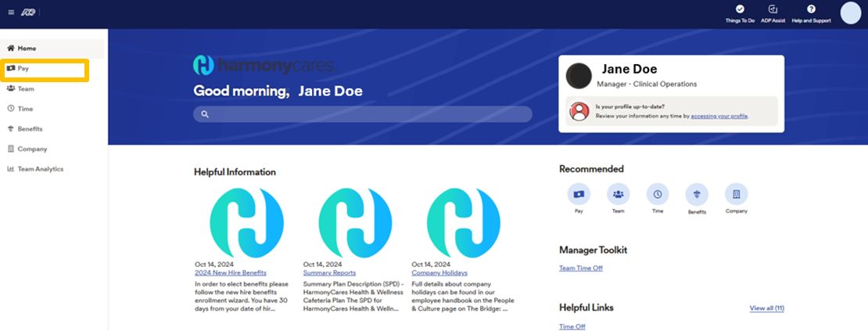Click the user avatar in top bar
868x331 pixels.
(x=850, y=13)
